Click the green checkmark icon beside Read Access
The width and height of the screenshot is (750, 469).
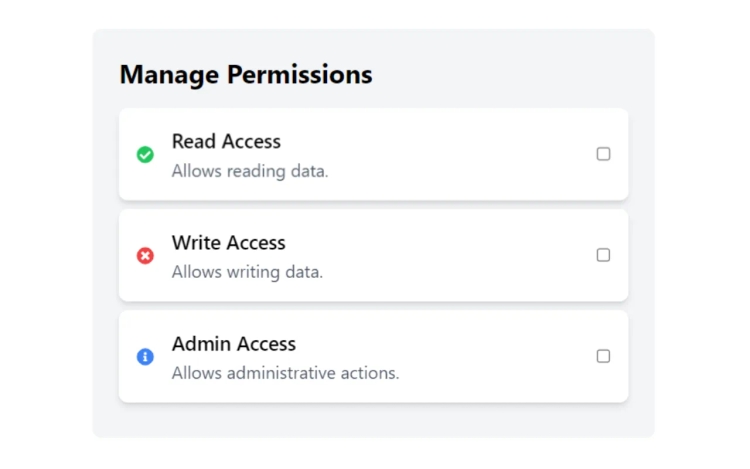[x=145, y=154]
